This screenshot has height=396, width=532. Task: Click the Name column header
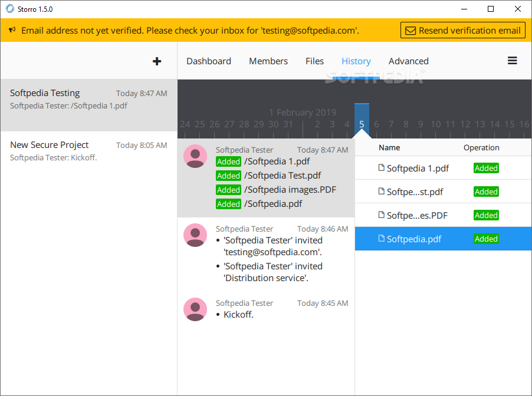[389, 147]
